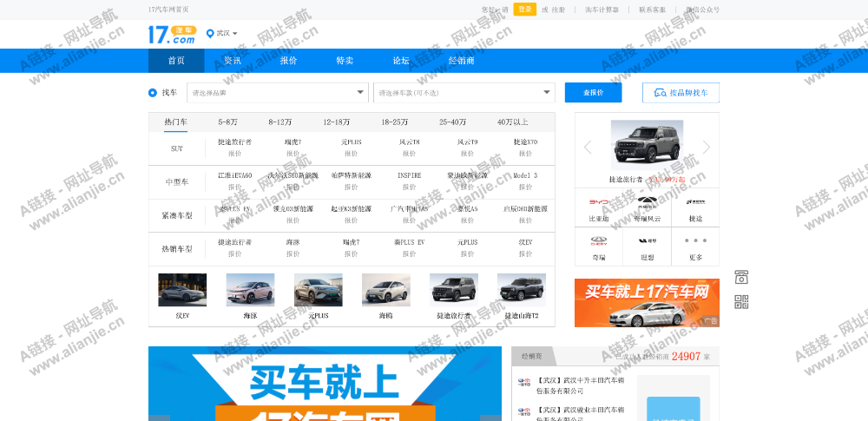Open 经销商 in navigation bar
The image size is (868, 421).
point(461,61)
